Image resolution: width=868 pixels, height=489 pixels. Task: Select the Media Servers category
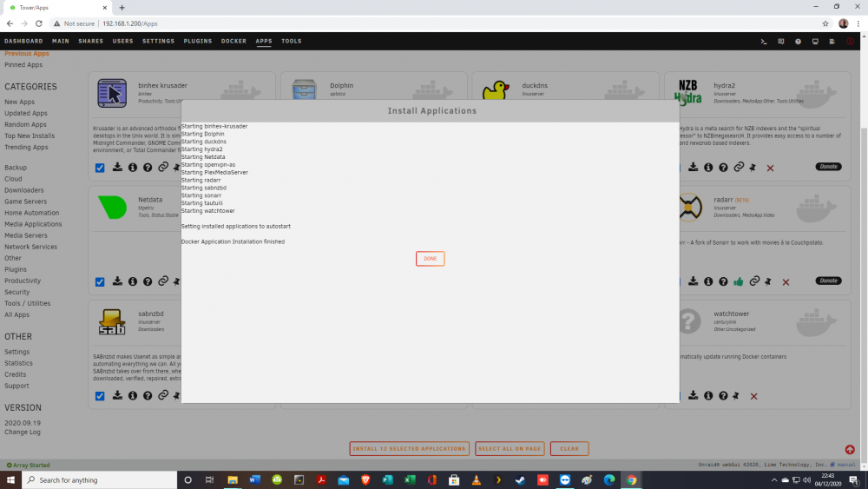coord(26,235)
